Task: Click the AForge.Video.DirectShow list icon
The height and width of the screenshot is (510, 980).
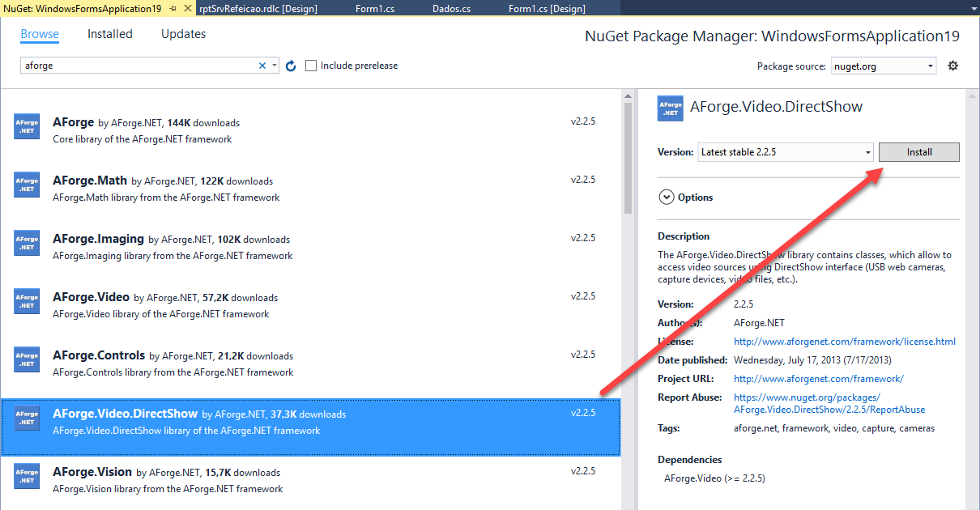Action: (27, 418)
